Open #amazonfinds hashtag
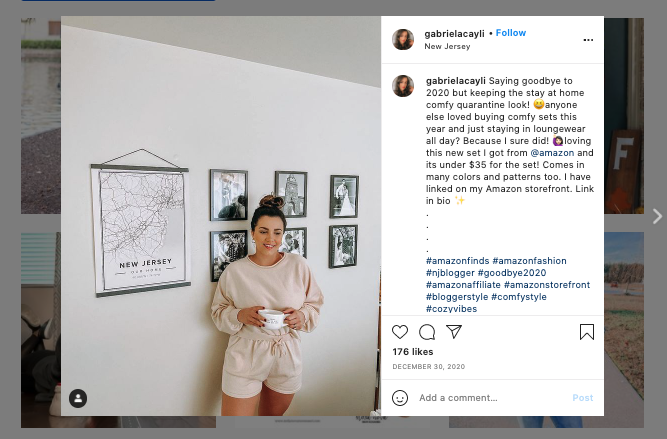Screen dimensions: 667x439 pos(458,261)
